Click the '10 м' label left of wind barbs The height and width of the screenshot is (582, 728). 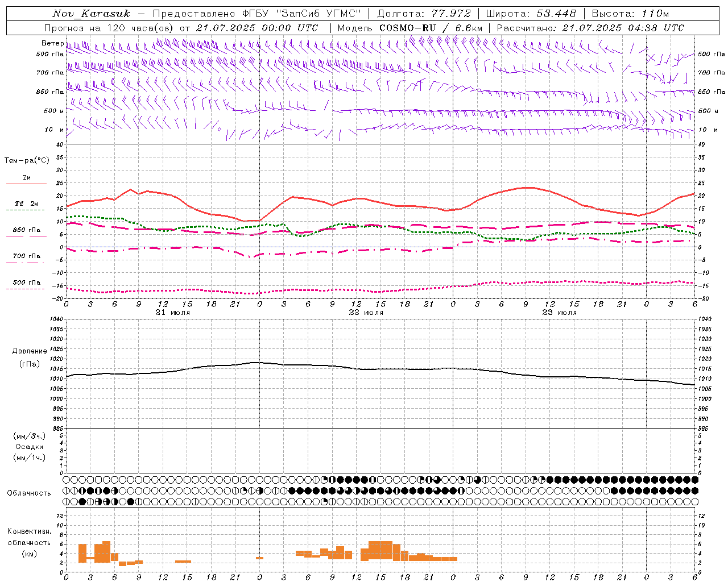tap(54, 130)
